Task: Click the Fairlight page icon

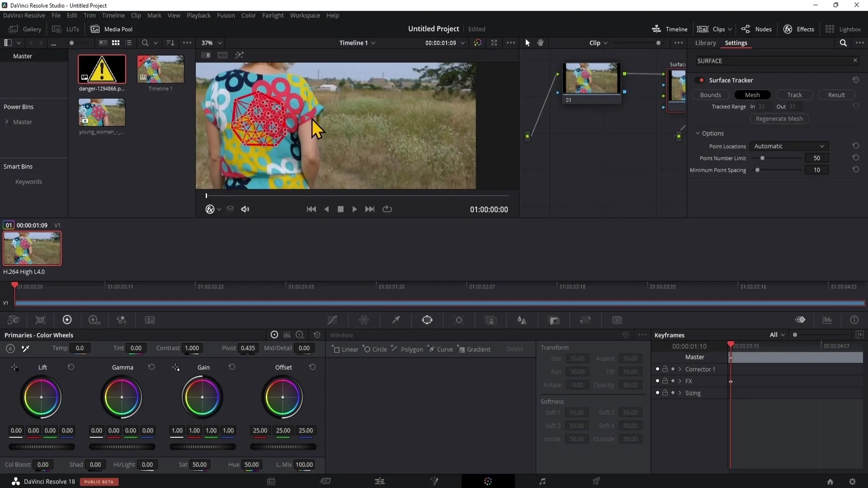Action: point(542,481)
